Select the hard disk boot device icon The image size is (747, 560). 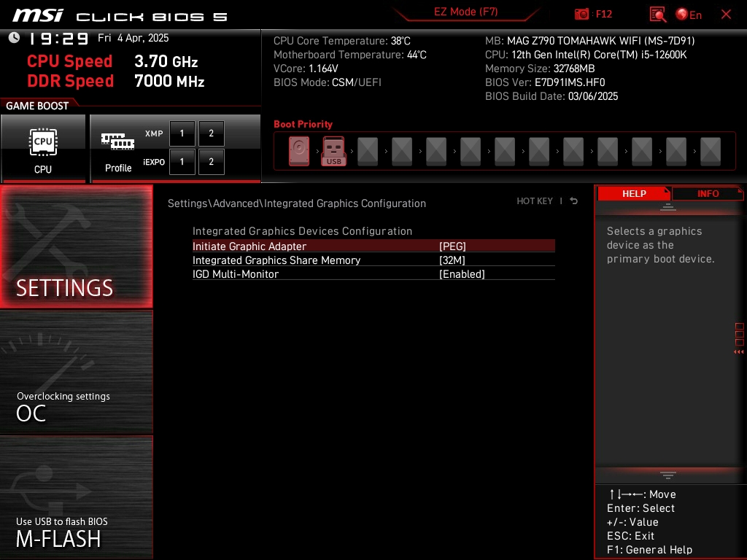click(299, 152)
